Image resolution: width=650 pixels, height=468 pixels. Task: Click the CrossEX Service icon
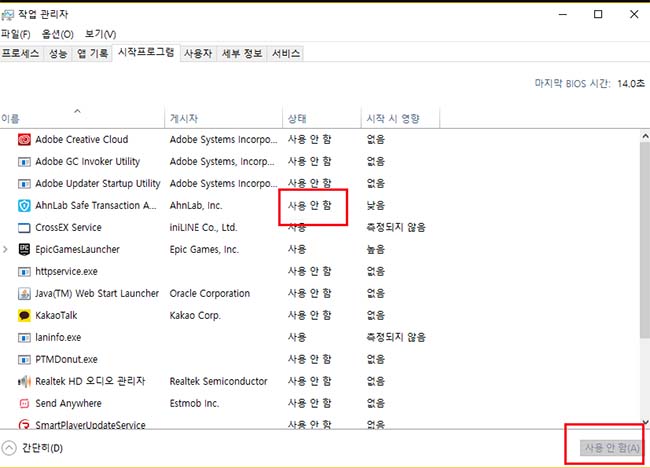(24, 228)
